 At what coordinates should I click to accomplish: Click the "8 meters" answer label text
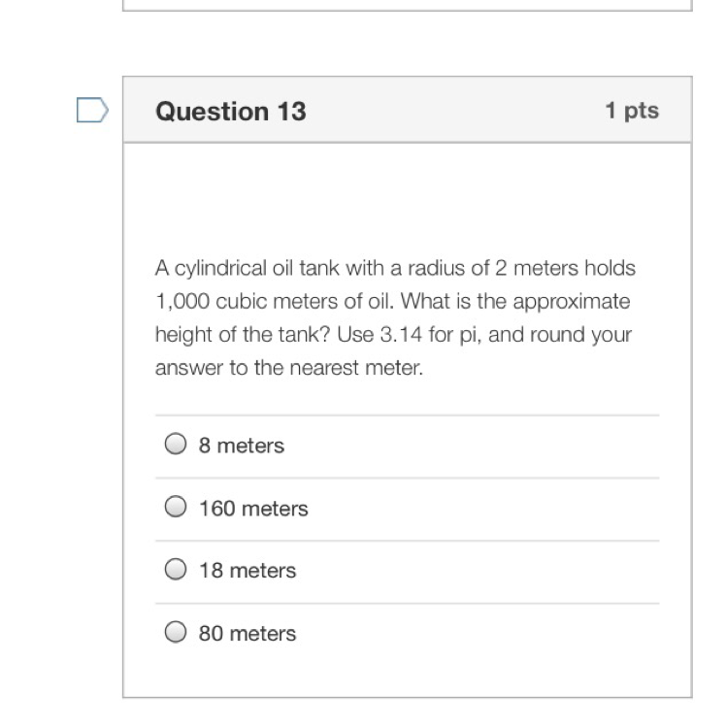tap(242, 446)
